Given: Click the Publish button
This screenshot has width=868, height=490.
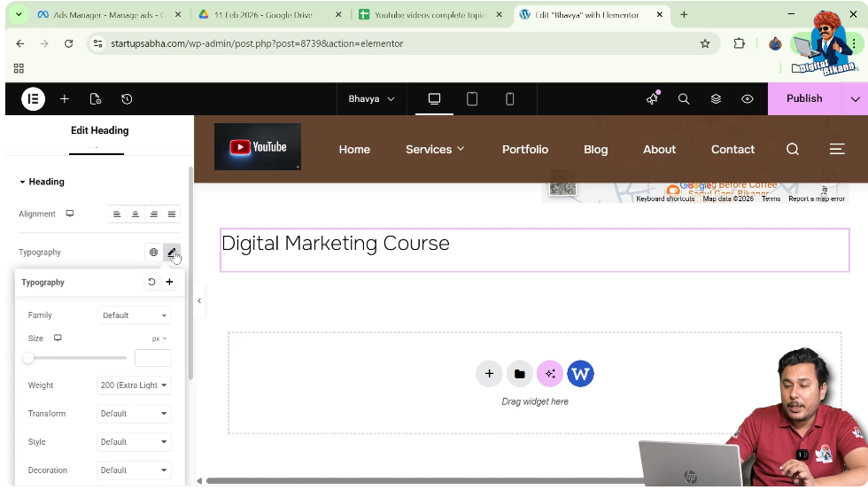Looking at the screenshot, I should coord(804,99).
